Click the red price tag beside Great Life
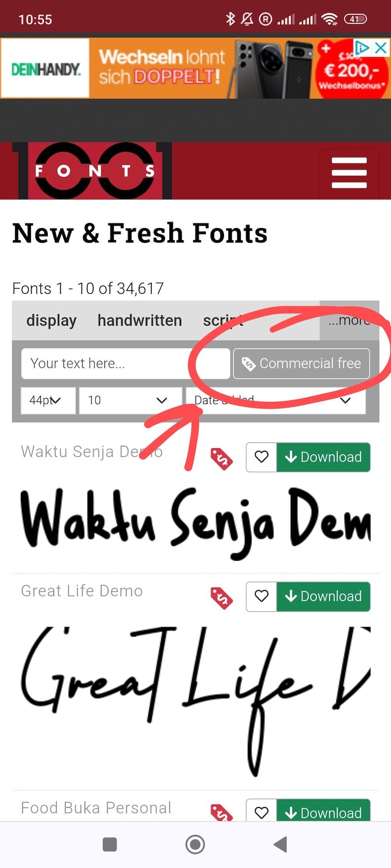The image size is (391, 868). pos(222,598)
